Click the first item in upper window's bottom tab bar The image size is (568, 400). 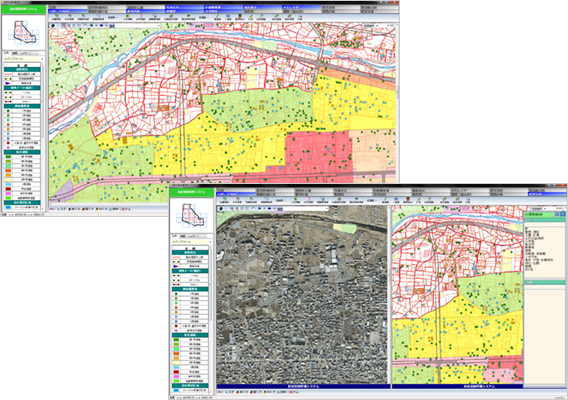53,209
